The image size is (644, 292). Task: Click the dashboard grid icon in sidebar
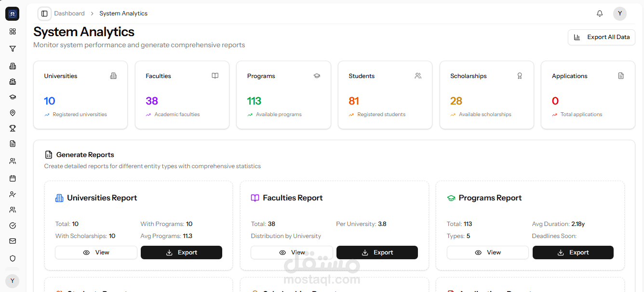13,31
